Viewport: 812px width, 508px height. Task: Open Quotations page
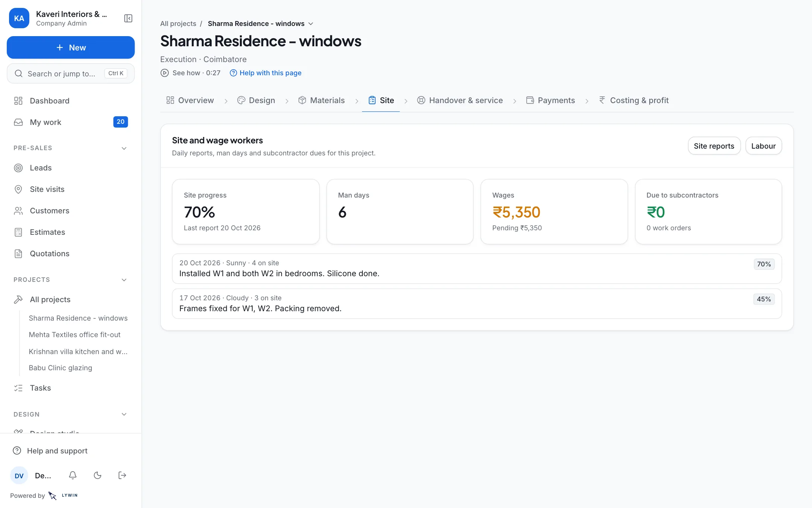click(71, 254)
